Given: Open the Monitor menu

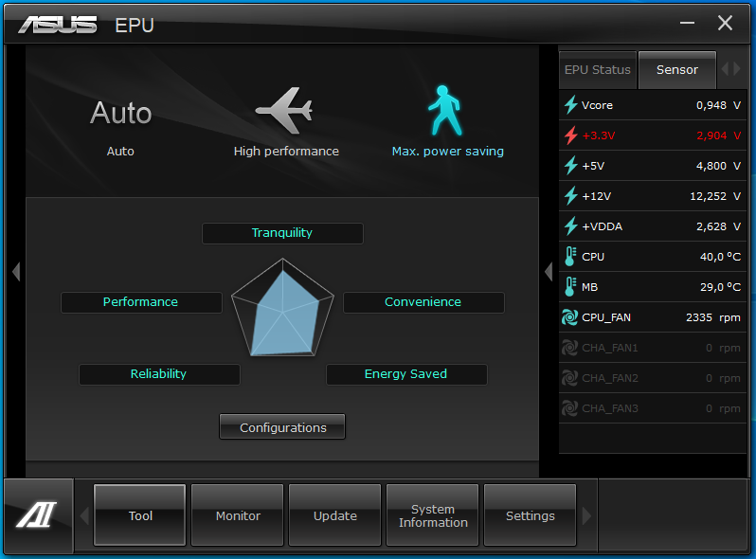Looking at the screenshot, I should pyautogui.click(x=237, y=515).
